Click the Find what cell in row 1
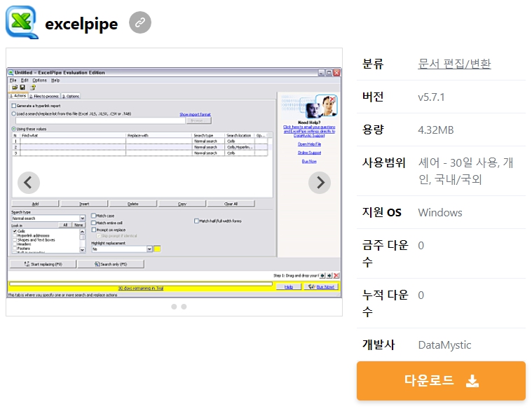Screen dimensions: 532x411 pos(73,141)
